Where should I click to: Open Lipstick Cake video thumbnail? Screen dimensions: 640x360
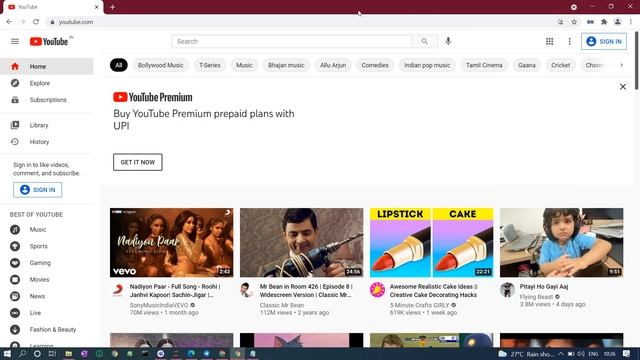click(431, 243)
